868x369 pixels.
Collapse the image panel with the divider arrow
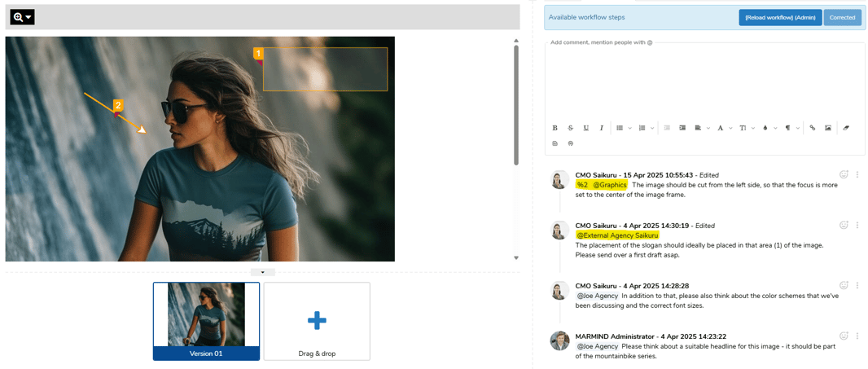pyautogui.click(x=262, y=272)
